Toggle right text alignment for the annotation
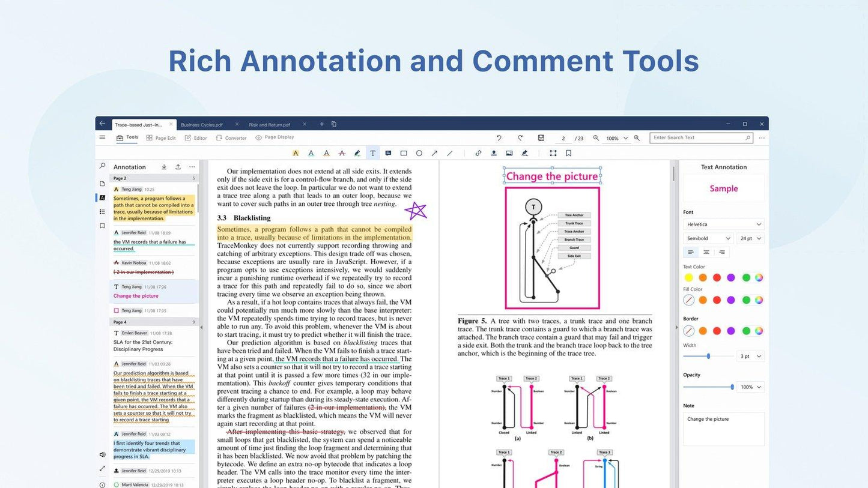 coord(721,252)
